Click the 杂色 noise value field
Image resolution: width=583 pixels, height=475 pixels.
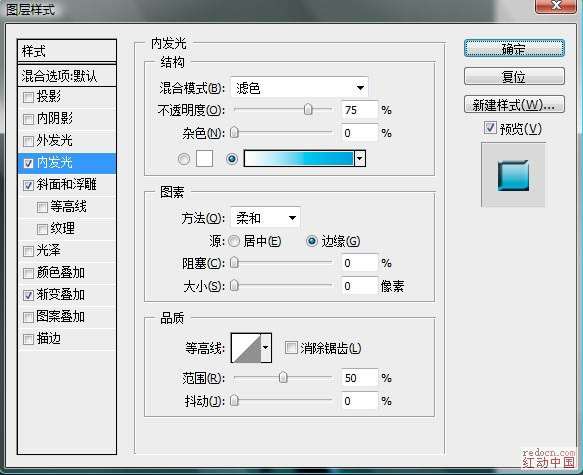pos(359,133)
